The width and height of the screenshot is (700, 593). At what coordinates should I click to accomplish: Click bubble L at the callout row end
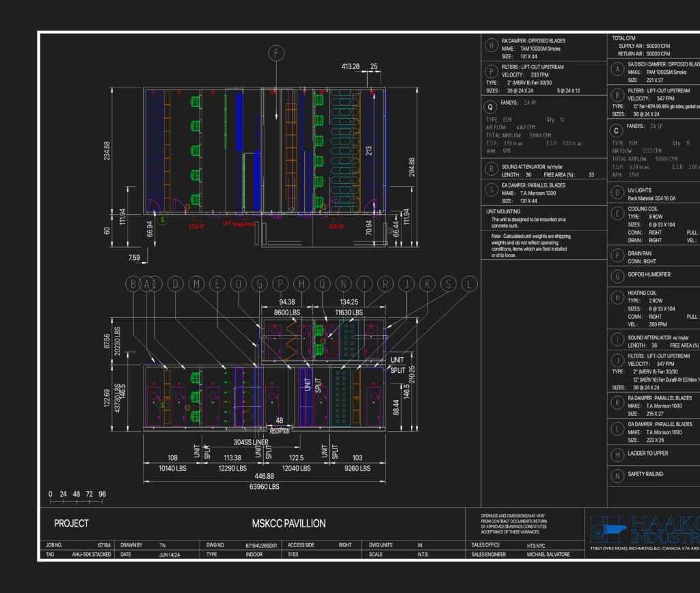[x=469, y=284]
